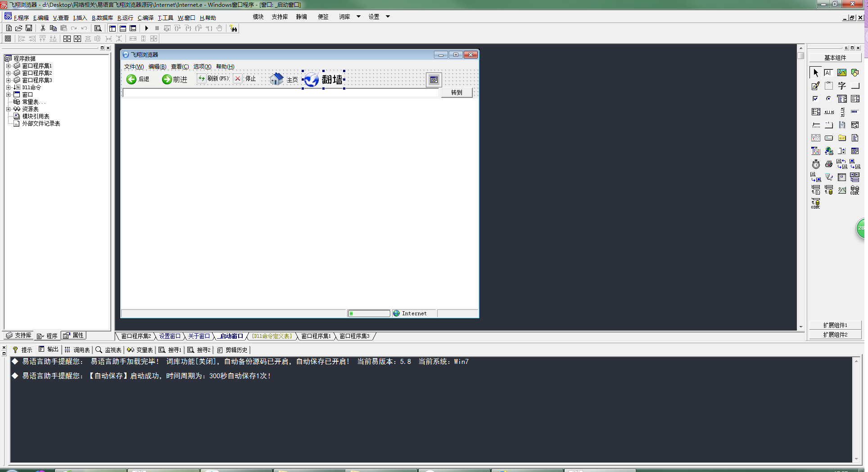Select the edit box component icon
The width and height of the screenshot is (868, 472).
coord(828,73)
